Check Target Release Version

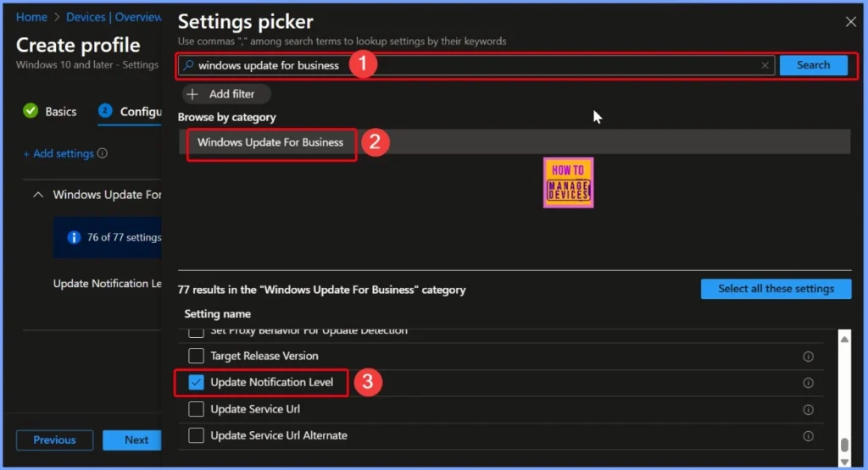[196, 356]
